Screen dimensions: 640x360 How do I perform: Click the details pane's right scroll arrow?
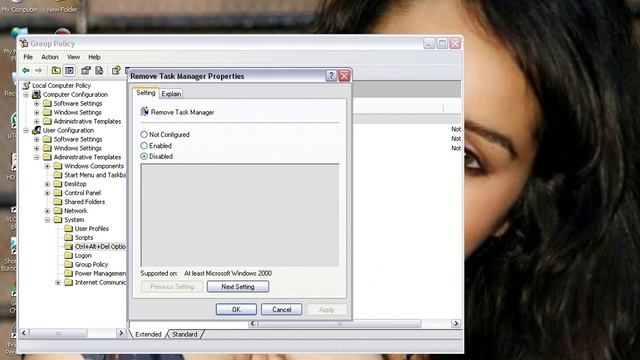tap(456, 323)
